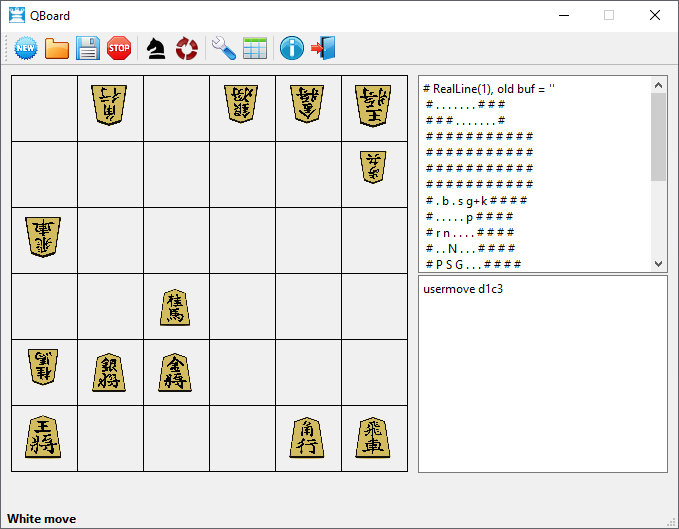Close the QBoard window

click(x=655, y=15)
